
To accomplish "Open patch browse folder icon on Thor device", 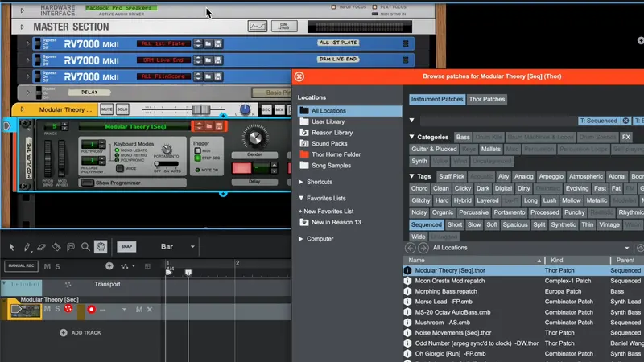I will tap(209, 126).
